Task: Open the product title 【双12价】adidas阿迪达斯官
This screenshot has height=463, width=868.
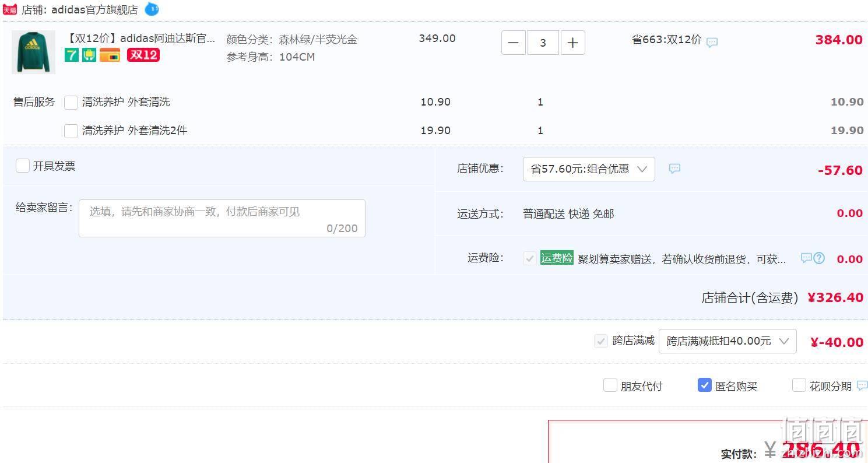Action: (x=140, y=38)
